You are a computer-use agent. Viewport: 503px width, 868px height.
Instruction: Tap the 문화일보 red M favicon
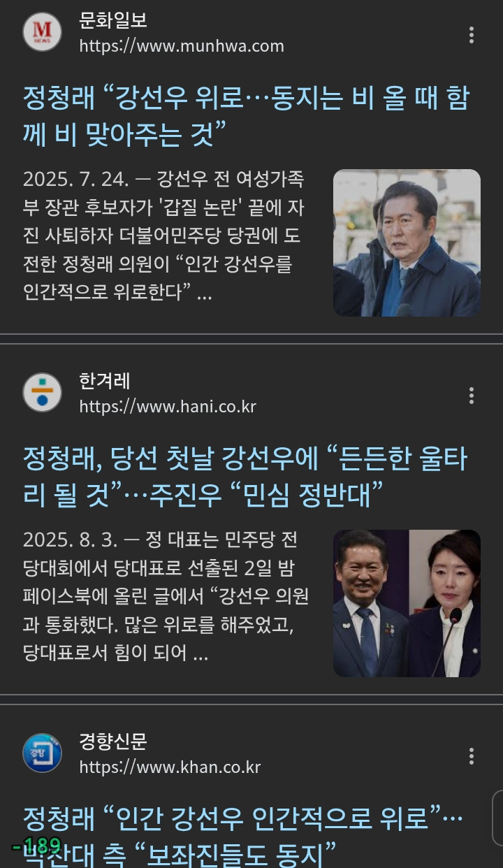43,32
